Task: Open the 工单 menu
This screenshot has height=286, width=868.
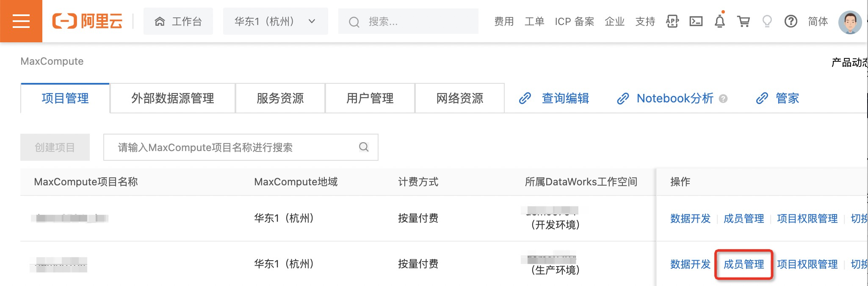Action: pos(534,22)
